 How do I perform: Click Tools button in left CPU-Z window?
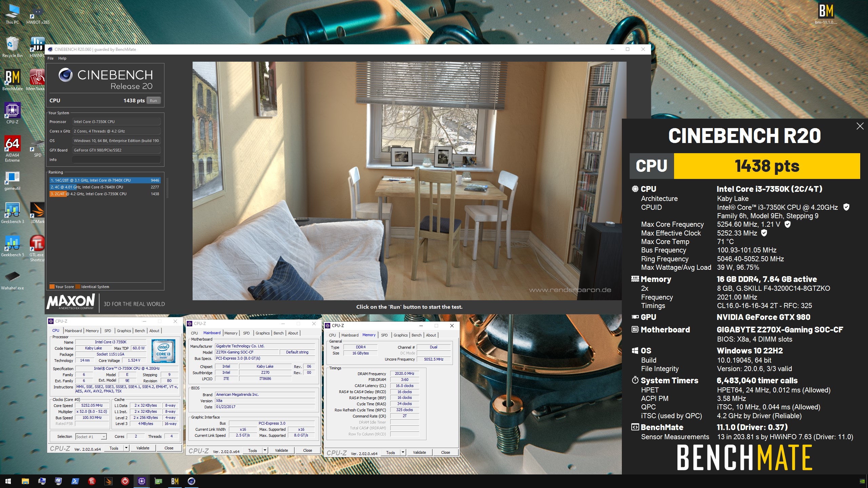pos(114,448)
